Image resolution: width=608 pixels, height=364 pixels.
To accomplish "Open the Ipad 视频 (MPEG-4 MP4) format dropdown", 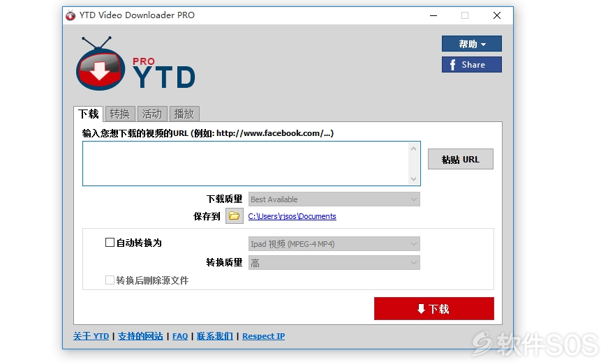I will click(334, 244).
